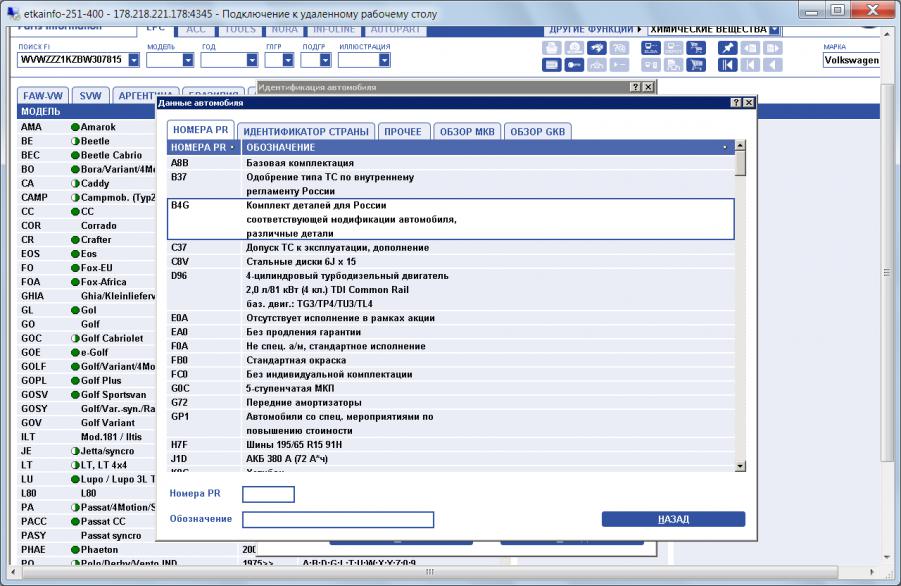The image size is (901, 586).
Task: Select the Beetle Cabrio model row
Action: pyautogui.click(x=87, y=155)
